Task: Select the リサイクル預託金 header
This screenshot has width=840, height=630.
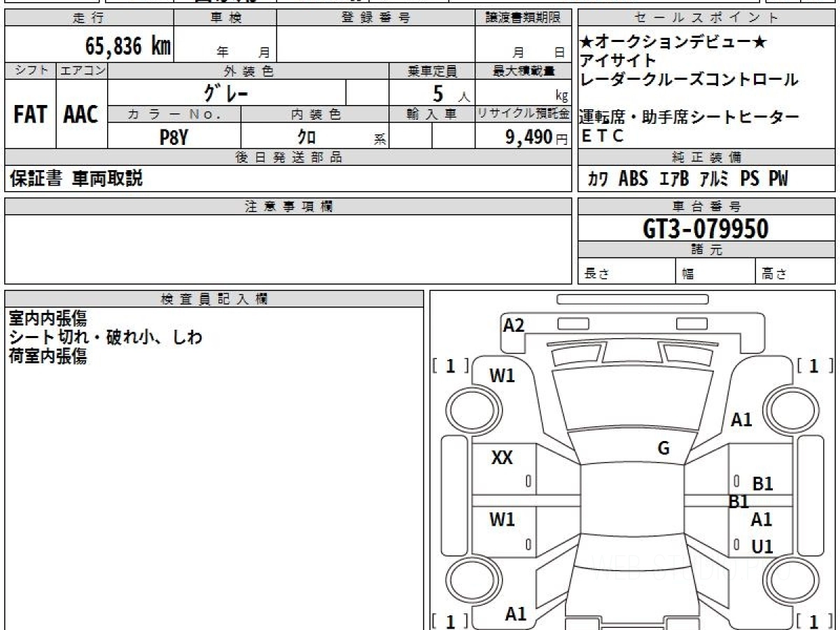Action: point(523,114)
